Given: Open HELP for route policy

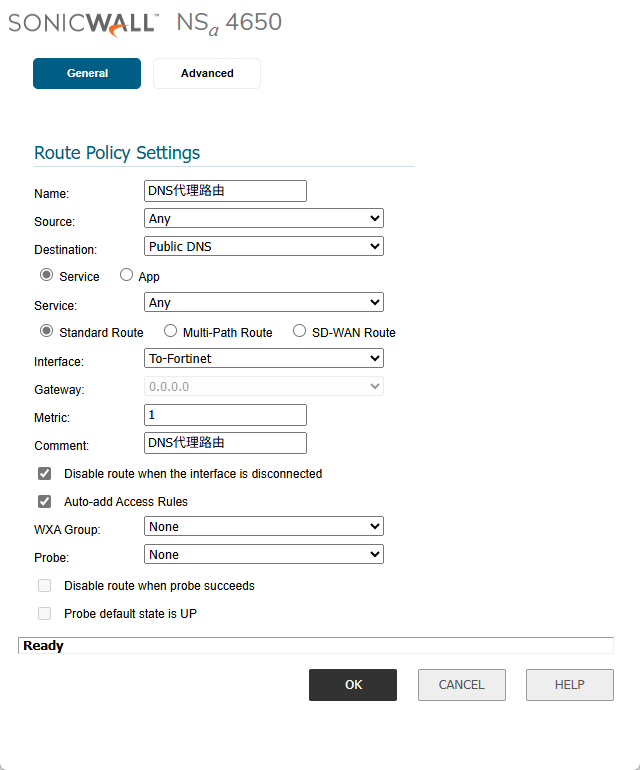Looking at the screenshot, I should tap(570, 685).
